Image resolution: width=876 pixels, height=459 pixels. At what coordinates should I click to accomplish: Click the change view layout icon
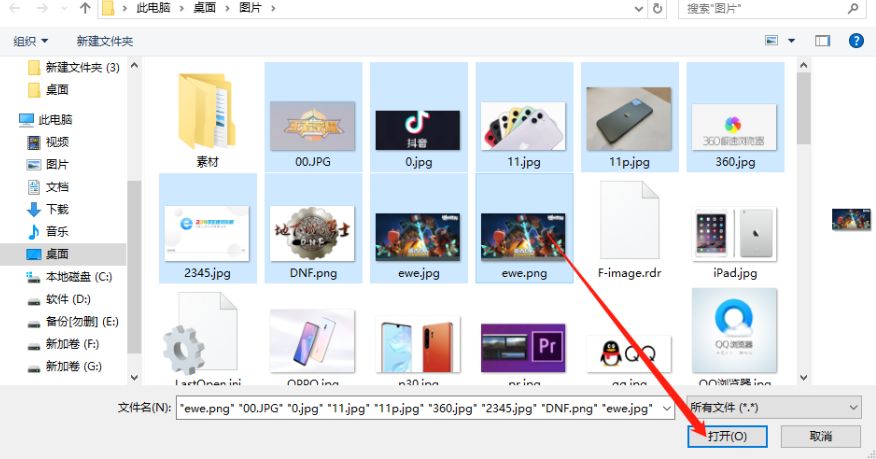point(772,41)
